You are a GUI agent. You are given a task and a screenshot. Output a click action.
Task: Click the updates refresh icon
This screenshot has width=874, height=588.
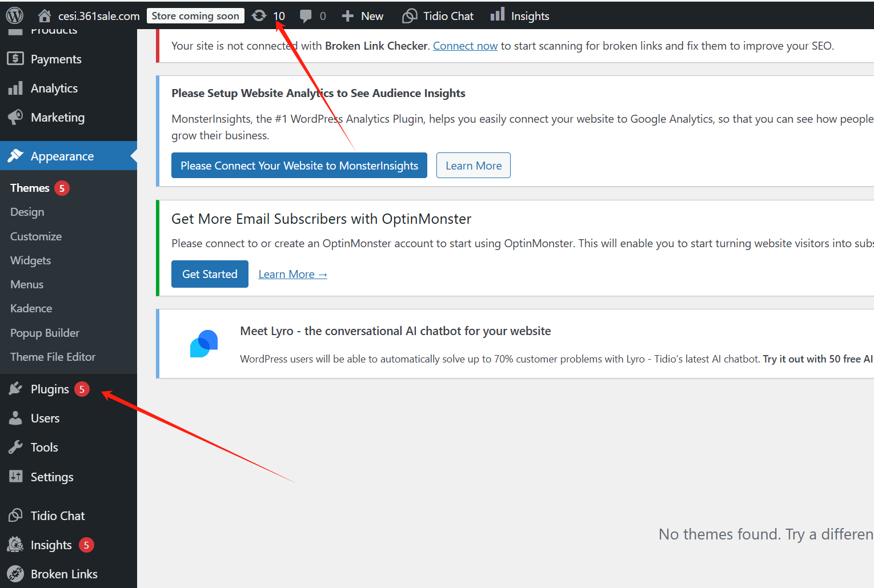tap(259, 16)
